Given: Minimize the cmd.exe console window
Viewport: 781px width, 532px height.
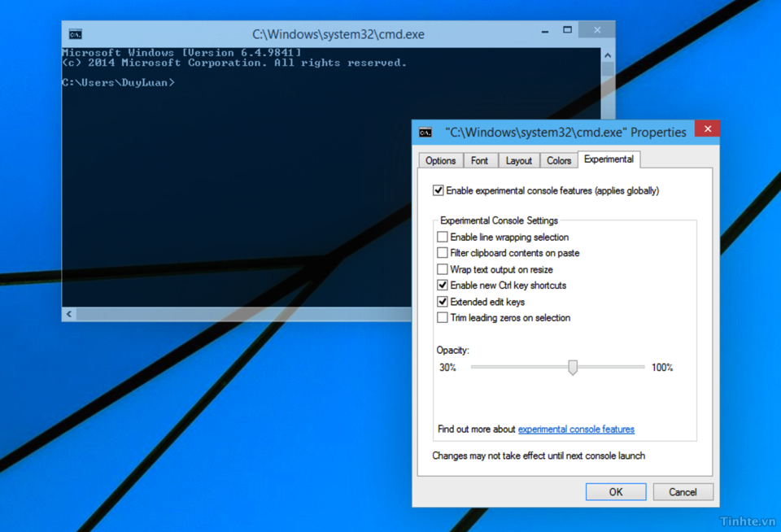Looking at the screenshot, I should (544, 31).
